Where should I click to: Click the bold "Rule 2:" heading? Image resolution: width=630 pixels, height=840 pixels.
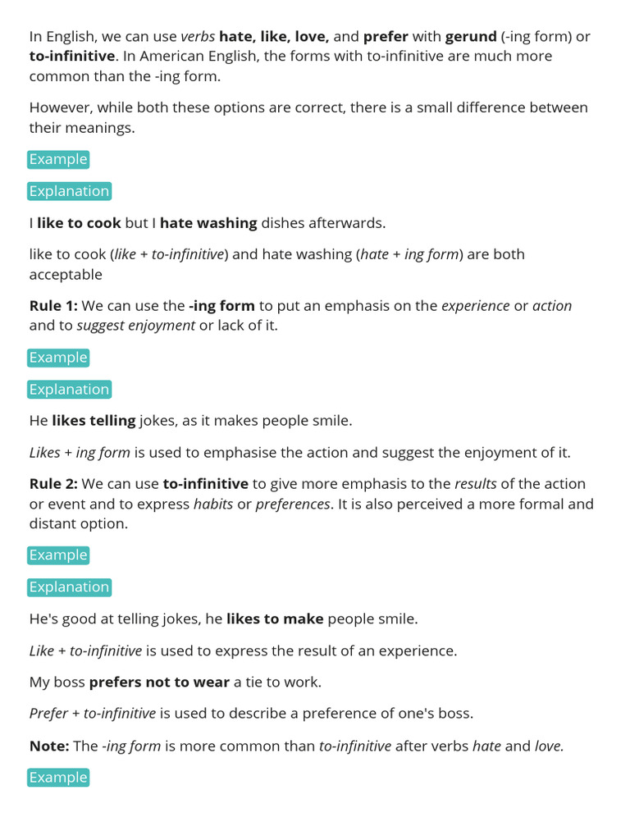(x=53, y=484)
